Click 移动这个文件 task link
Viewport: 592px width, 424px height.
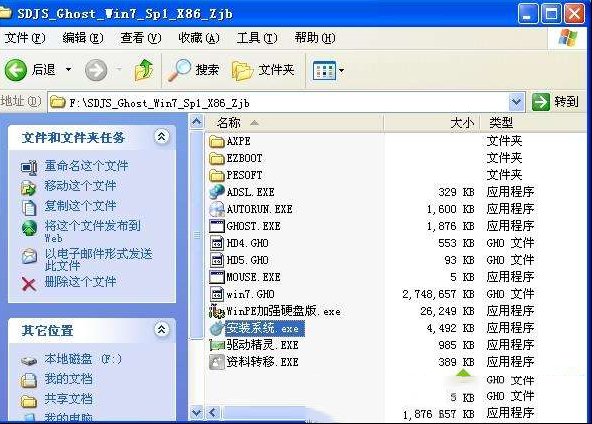click(80, 186)
